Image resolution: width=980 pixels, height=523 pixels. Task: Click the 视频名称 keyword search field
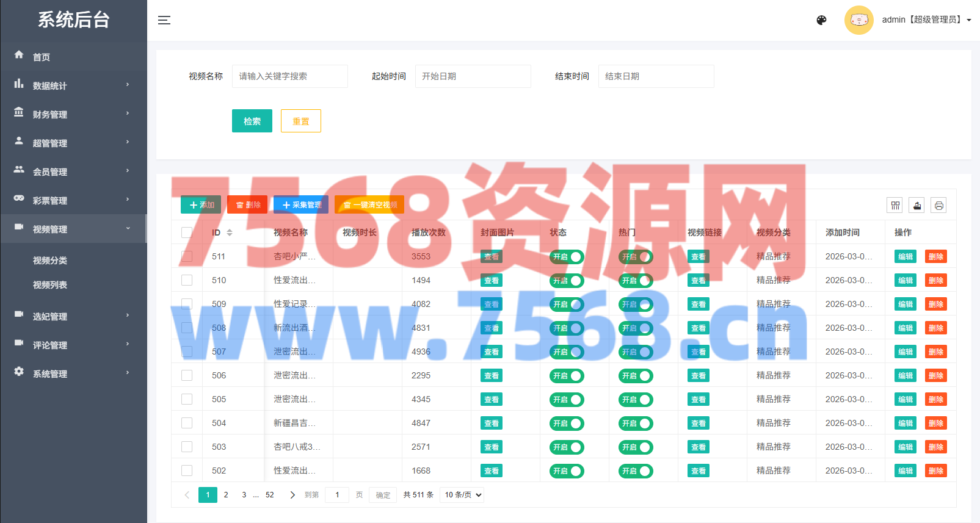289,76
